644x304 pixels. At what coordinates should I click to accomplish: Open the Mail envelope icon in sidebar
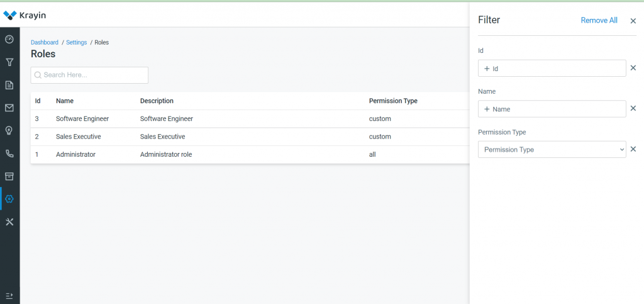point(9,108)
